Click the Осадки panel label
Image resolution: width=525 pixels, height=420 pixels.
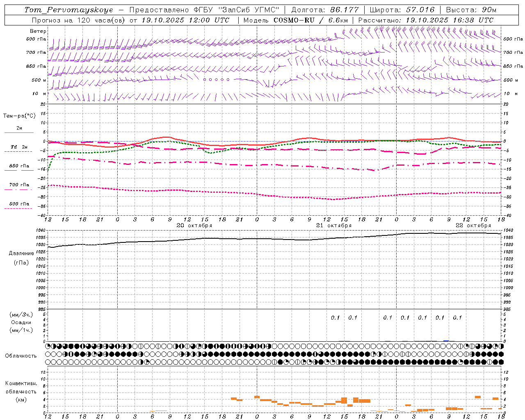coord(21,322)
